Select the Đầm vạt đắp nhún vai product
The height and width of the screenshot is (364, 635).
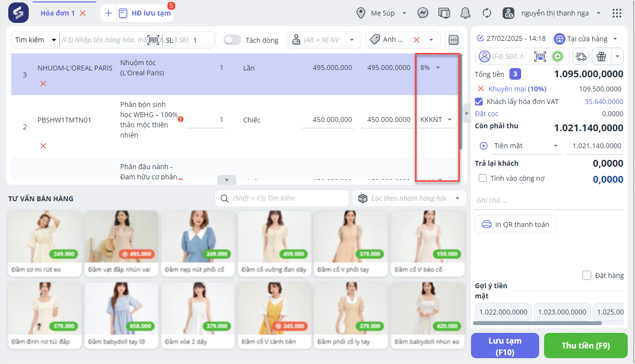[122, 243]
